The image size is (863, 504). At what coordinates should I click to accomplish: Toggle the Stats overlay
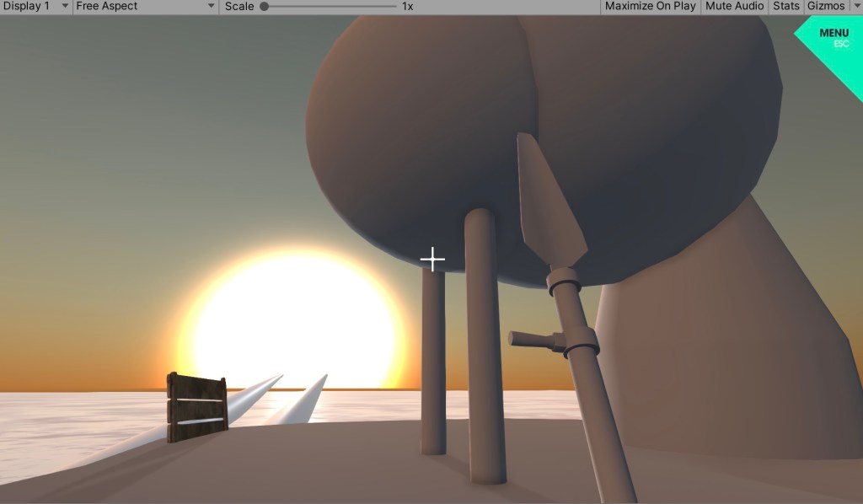point(785,7)
